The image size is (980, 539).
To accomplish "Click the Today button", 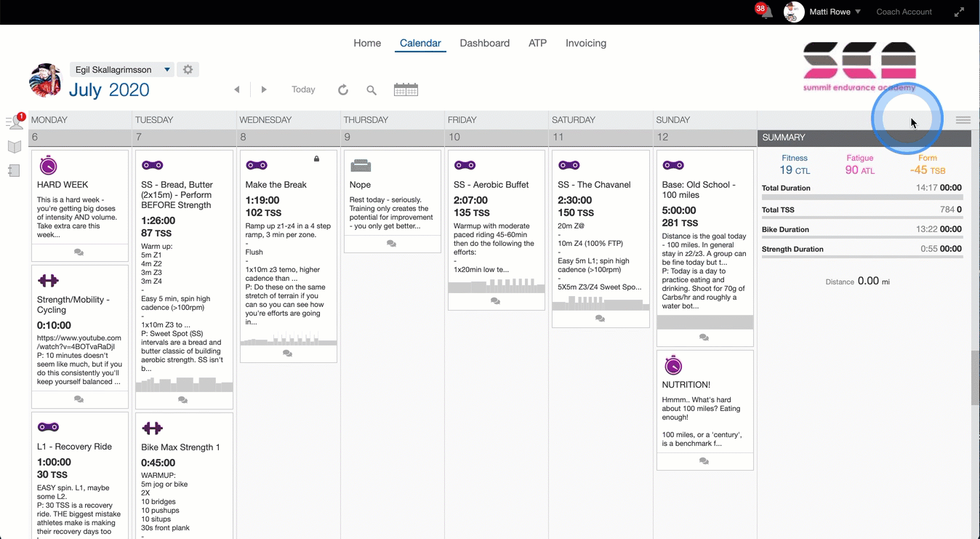I will [303, 89].
